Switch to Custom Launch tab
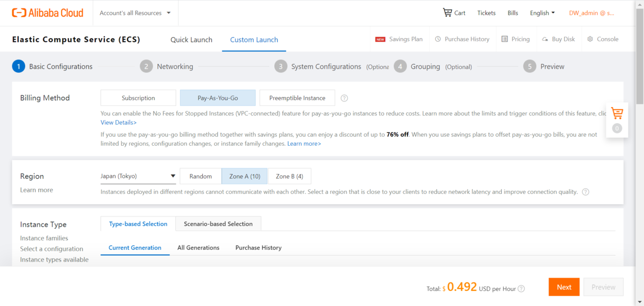644x306 pixels. [x=254, y=40]
